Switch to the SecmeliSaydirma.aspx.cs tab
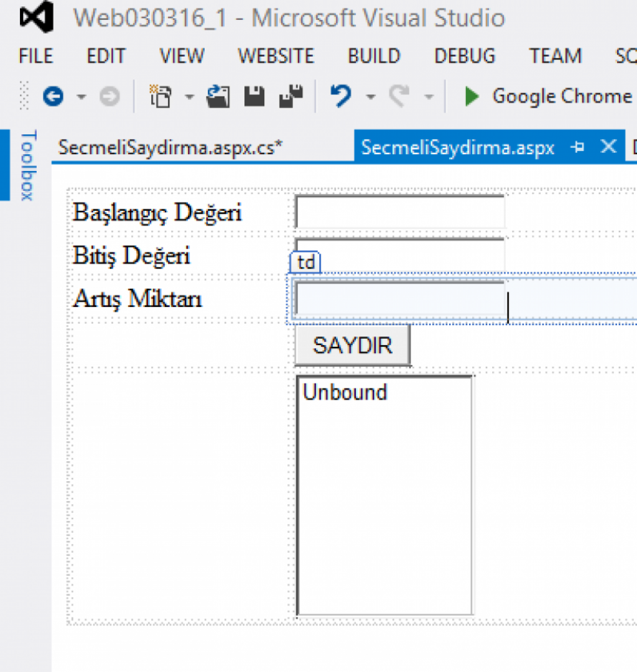 [x=170, y=148]
